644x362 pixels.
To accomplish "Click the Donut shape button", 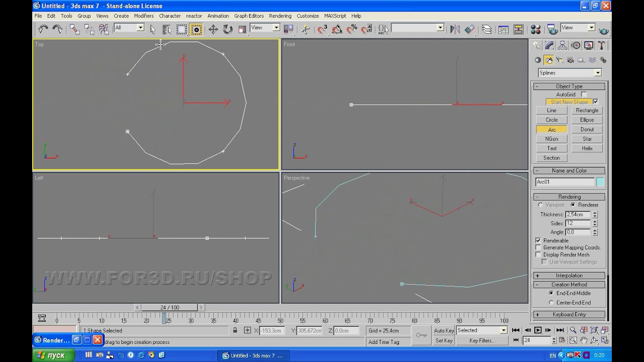I will (x=587, y=129).
